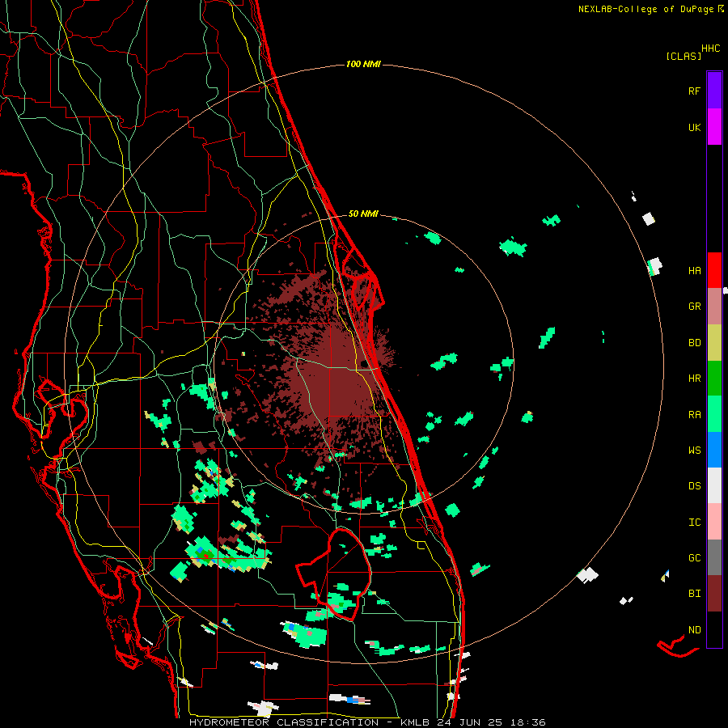Click the UK legend label
This screenshot has height=728, width=728.
tap(694, 128)
